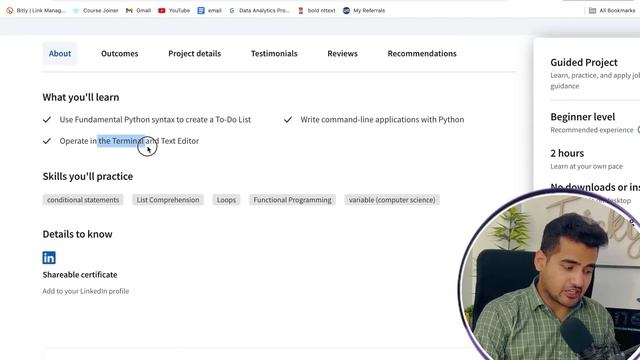
Task: Open the bold nttext bookmark
Action: pyautogui.click(x=316, y=11)
